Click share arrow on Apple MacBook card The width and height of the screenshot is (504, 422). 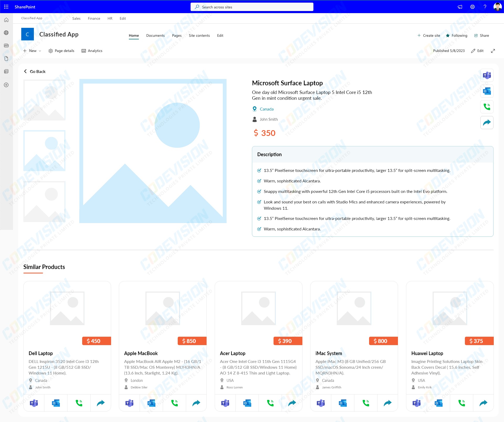click(196, 403)
